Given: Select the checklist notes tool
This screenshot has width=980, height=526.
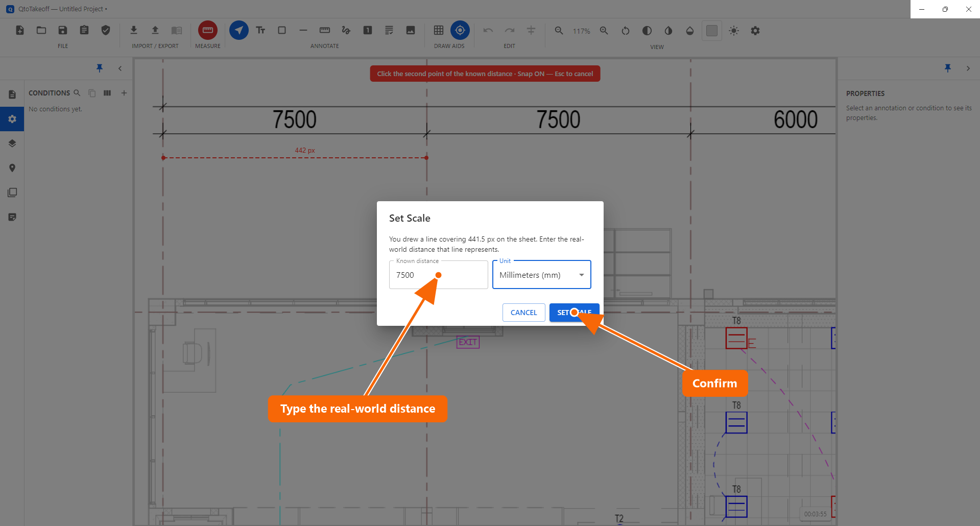Looking at the screenshot, I should [389, 30].
